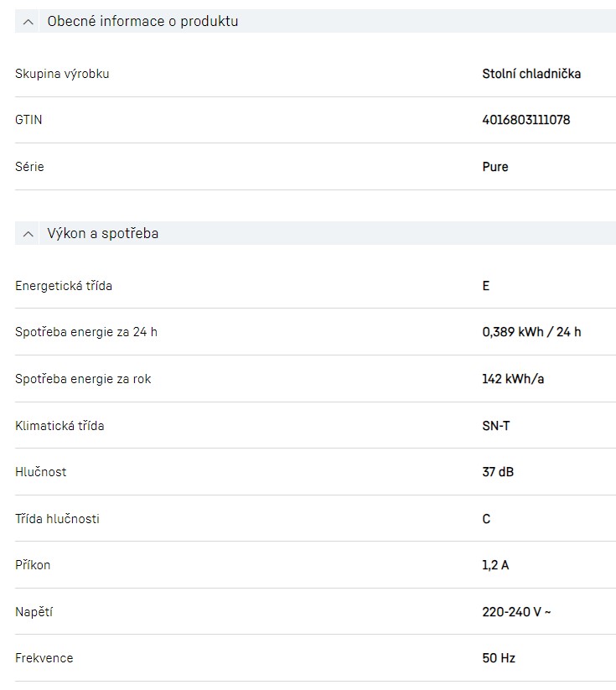Click the 220-240 V voltage value
This screenshot has width=616, height=690.
(516, 612)
